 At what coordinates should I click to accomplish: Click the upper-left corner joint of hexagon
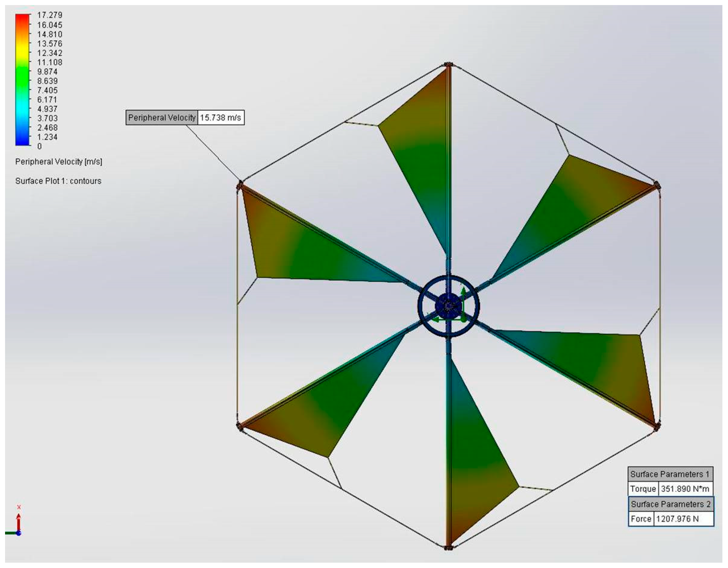240,185
